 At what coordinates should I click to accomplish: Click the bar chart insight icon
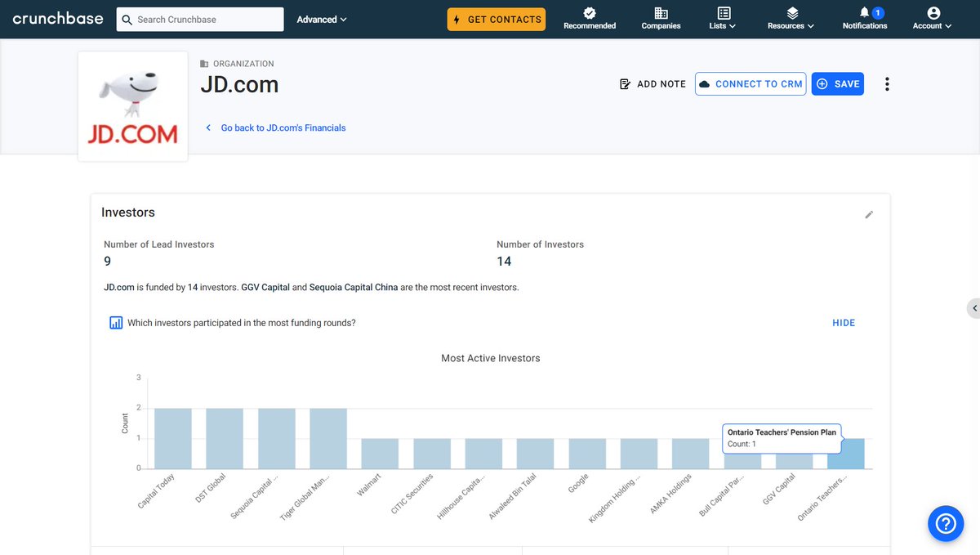116,323
